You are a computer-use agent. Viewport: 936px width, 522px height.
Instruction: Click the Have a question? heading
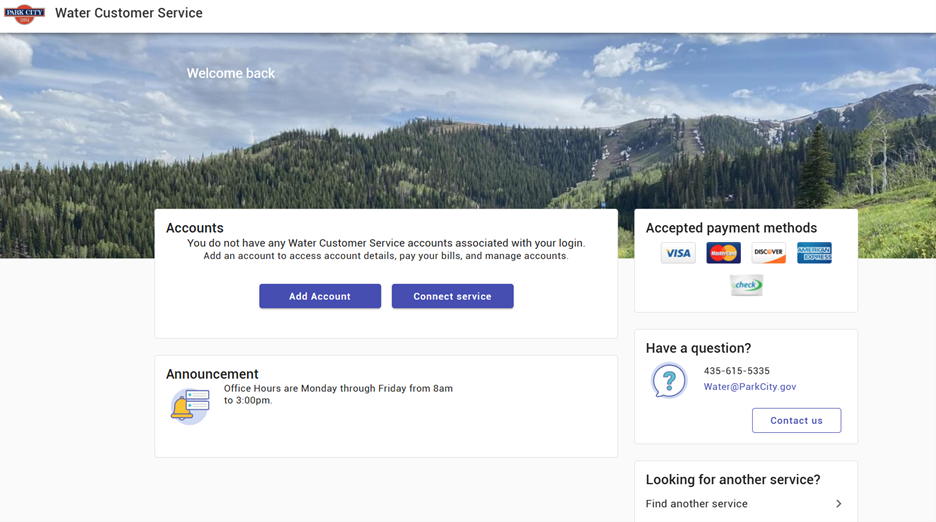point(698,348)
